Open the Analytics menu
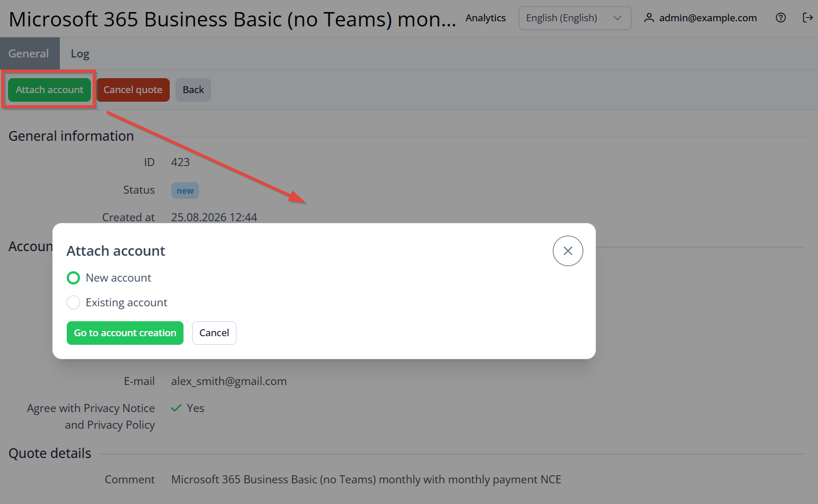This screenshot has height=504, width=818. coord(486,18)
